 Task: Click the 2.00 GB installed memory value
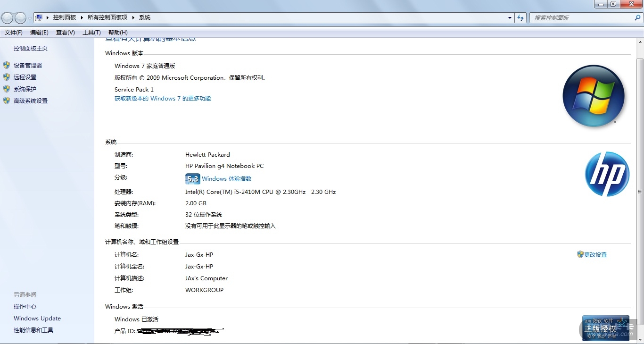click(x=196, y=203)
